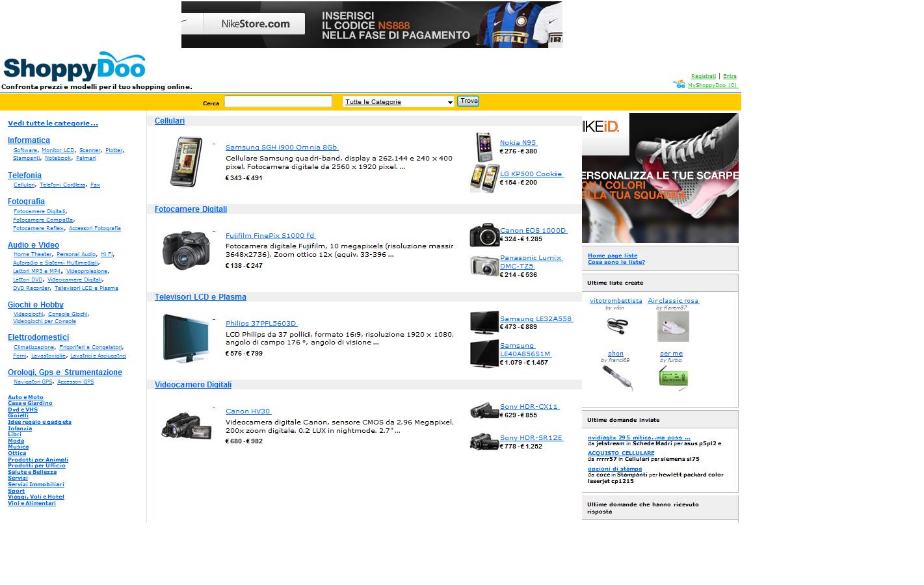Open the 'opzioni di stampa' question
The width and height of the screenshot is (924, 585).
614,469
